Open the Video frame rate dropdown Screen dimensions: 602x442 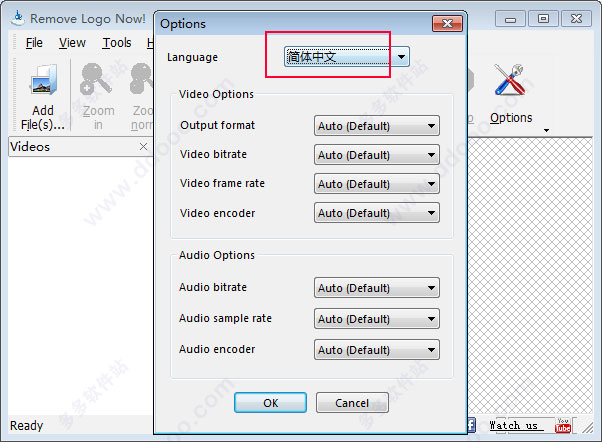click(x=377, y=184)
